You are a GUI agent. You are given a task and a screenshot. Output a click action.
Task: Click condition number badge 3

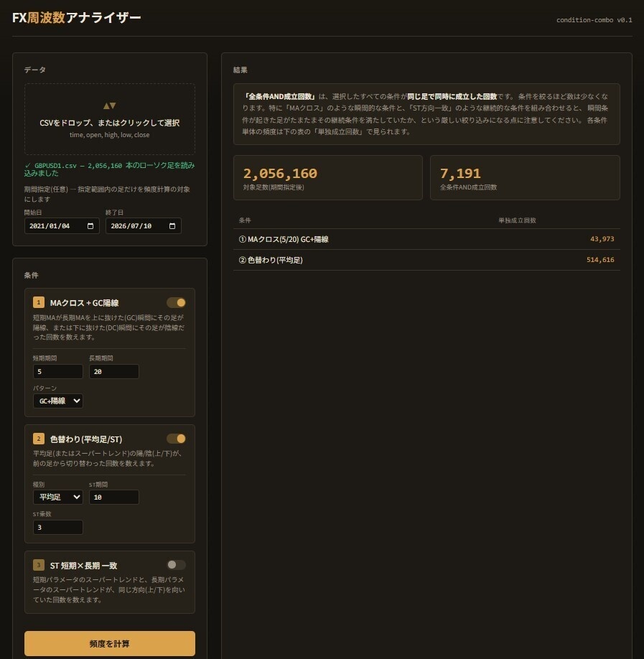click(x=39, y=565)
